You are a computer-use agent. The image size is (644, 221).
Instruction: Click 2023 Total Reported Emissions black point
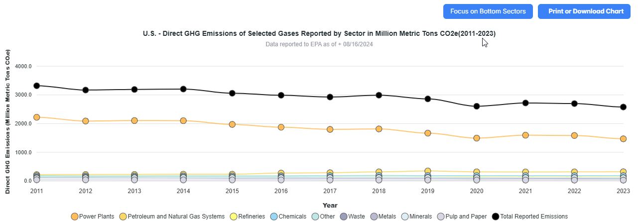623,107
